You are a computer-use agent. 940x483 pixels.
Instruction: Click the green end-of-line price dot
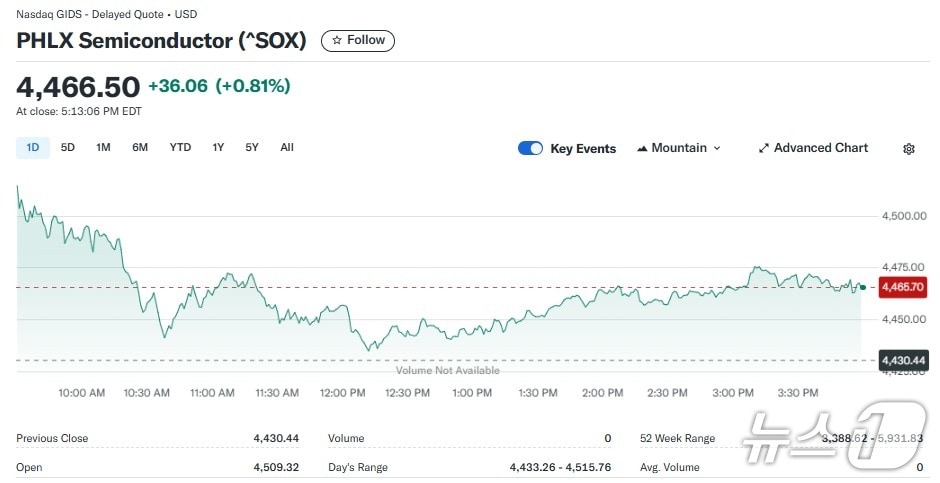click(x=863, y=287)
